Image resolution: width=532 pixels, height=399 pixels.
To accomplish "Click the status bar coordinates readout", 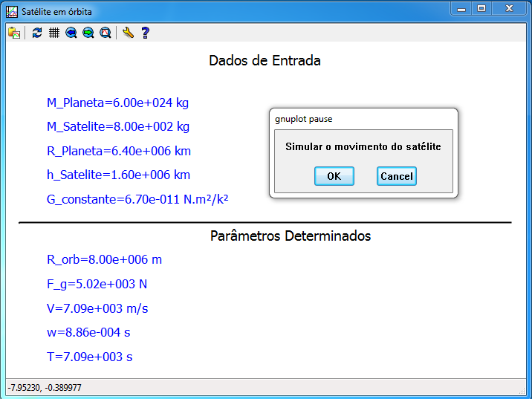I will 45,387.
